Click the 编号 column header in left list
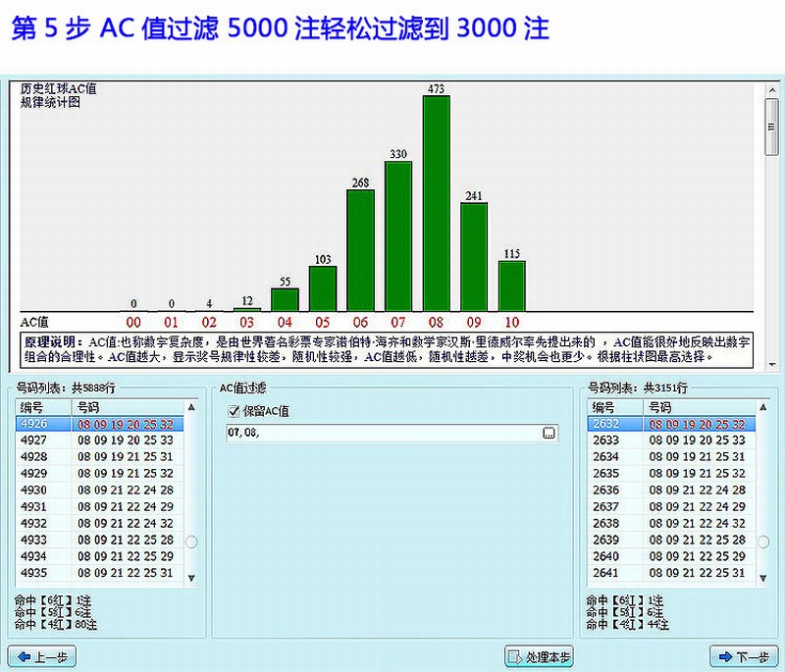Screen dimensions: 785x672 41,406
